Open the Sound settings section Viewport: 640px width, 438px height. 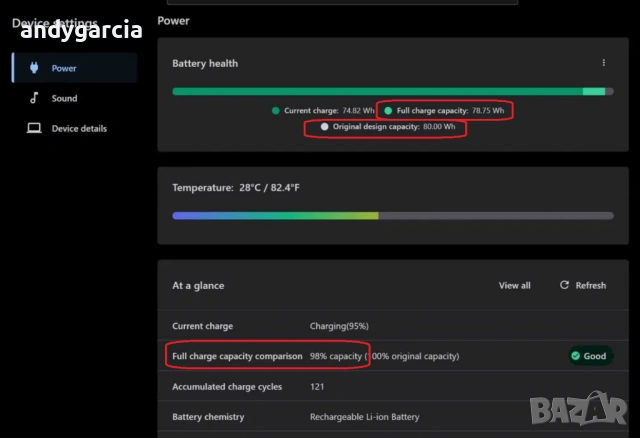pos(74,98)
